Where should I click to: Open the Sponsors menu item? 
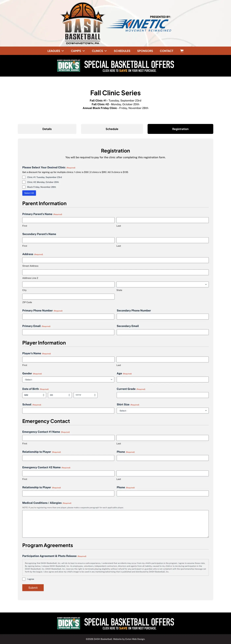tap(145, 51)
